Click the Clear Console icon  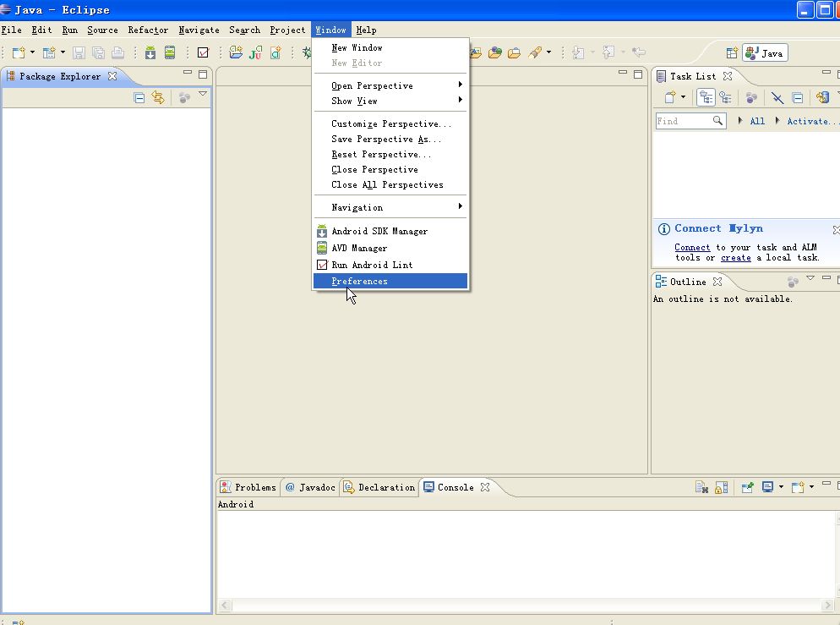pos(701,487)
